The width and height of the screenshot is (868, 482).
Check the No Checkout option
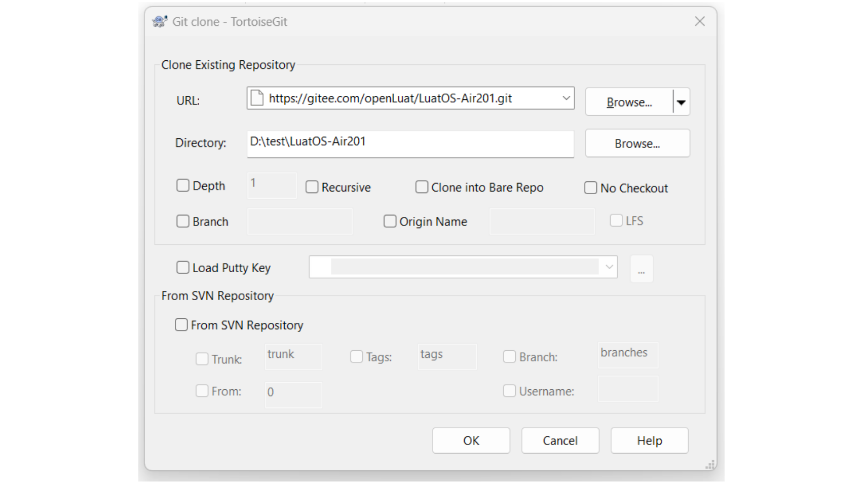point(591,188)
